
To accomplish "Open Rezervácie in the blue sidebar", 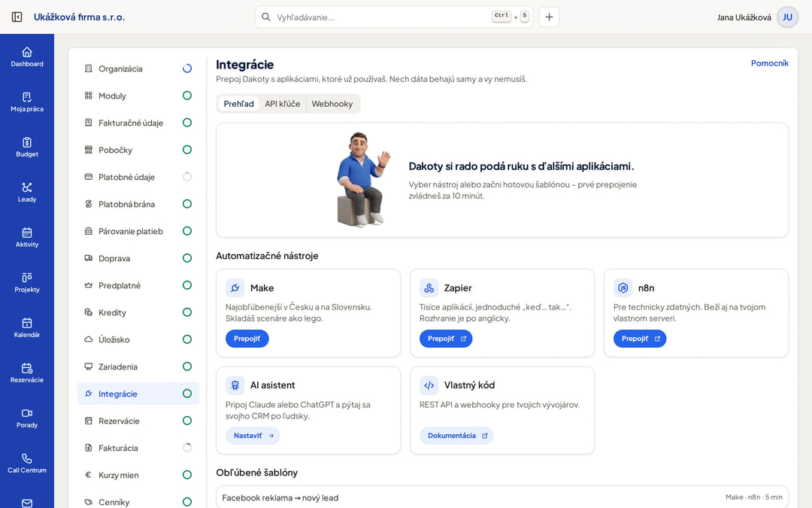I will point(27,373).
